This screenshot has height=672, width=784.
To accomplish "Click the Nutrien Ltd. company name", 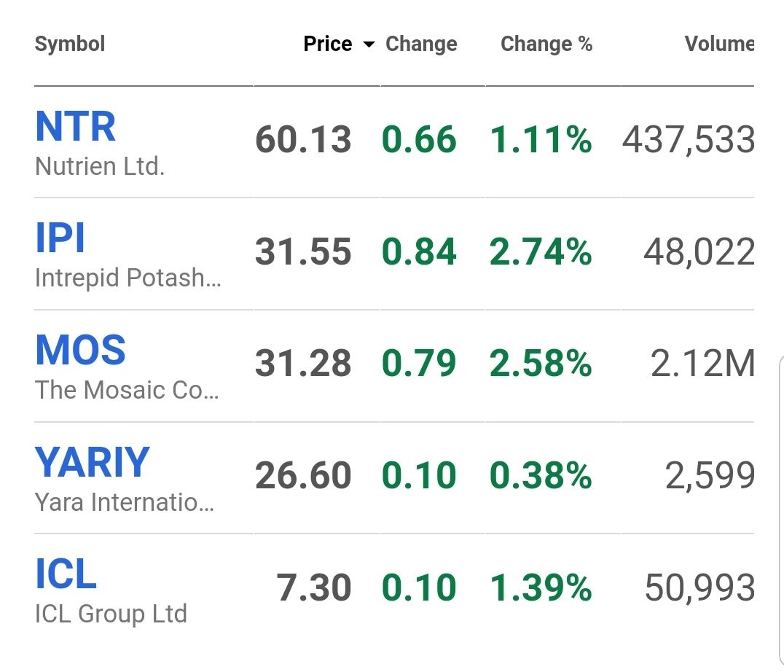I will coord(100,167).
